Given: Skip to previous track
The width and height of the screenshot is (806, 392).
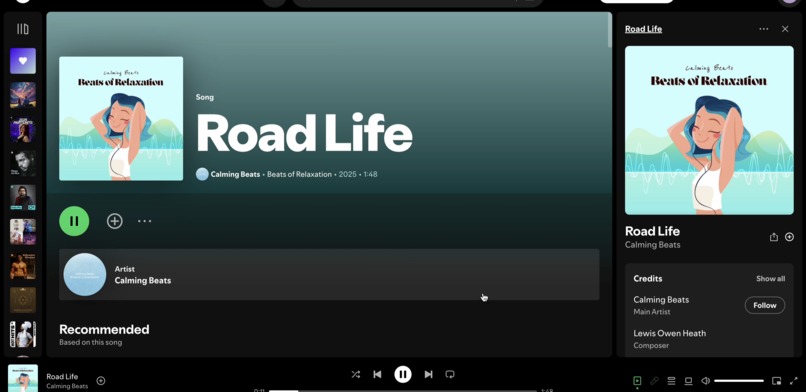Looking at the screenshot, I should click(x=377, y=375).
